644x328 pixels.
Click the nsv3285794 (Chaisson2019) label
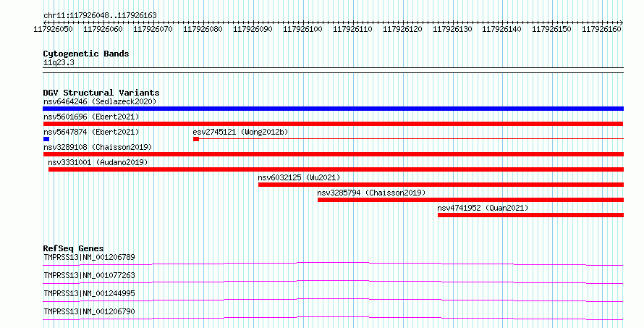371,193
